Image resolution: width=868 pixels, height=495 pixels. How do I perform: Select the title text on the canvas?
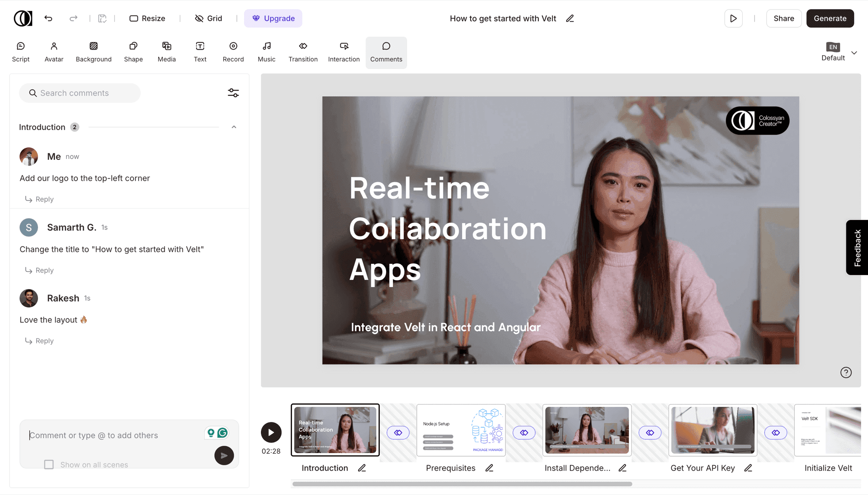(x=448, y=229)
